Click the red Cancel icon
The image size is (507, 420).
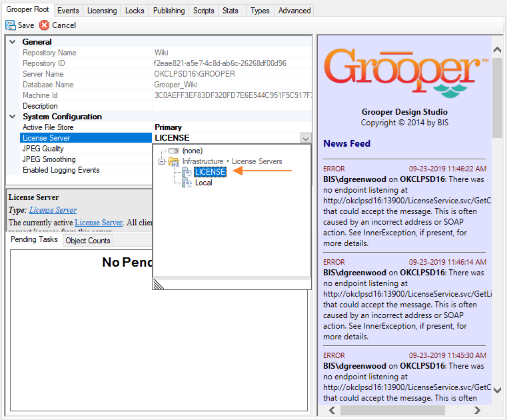point(44,25)
